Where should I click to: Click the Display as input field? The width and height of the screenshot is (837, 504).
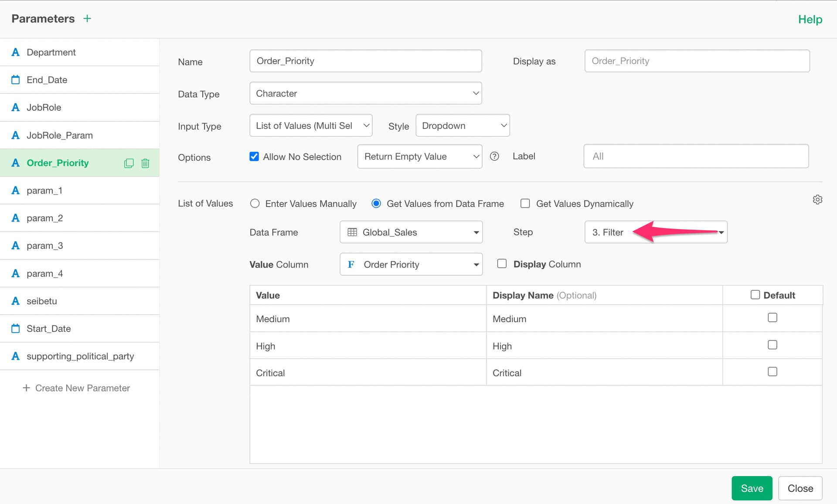point(697,61)
